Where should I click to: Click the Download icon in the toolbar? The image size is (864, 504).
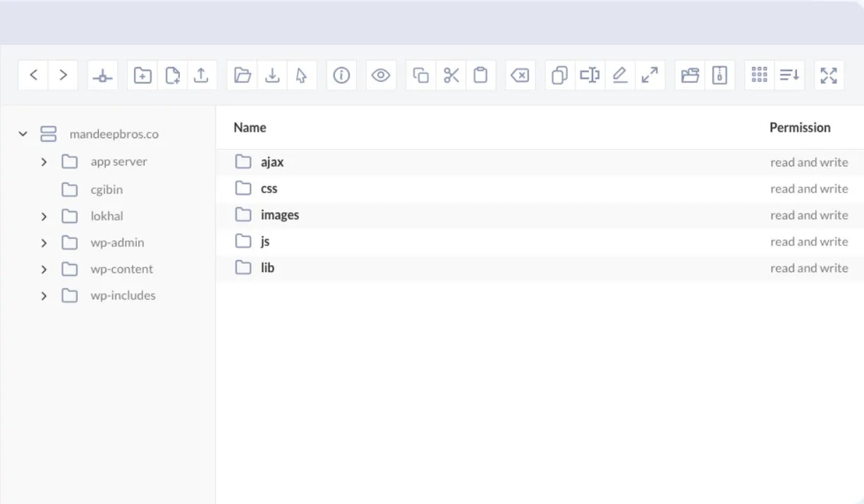point(272,74)
